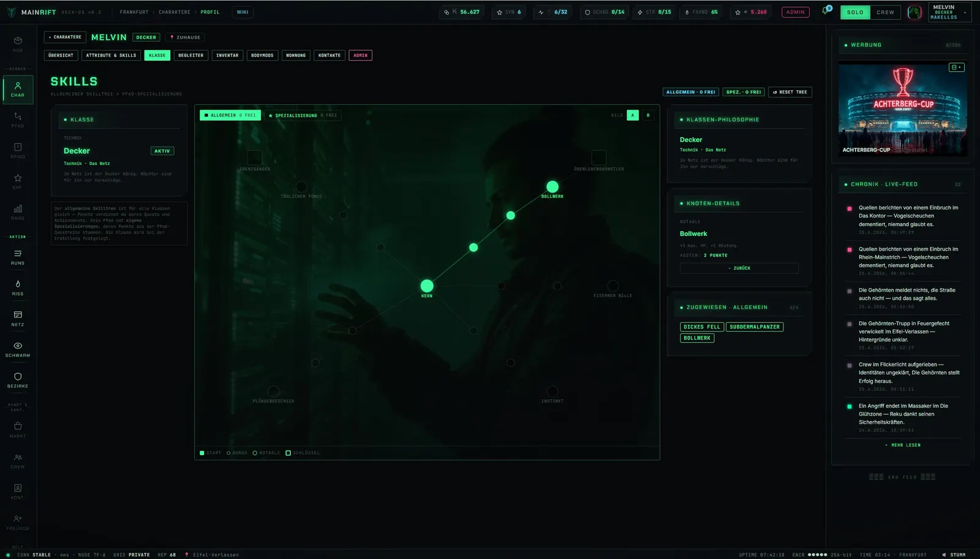Click the Stumm mute speaker icon
Viewport: 980px width, 559px height.
[x=944, y=555]
